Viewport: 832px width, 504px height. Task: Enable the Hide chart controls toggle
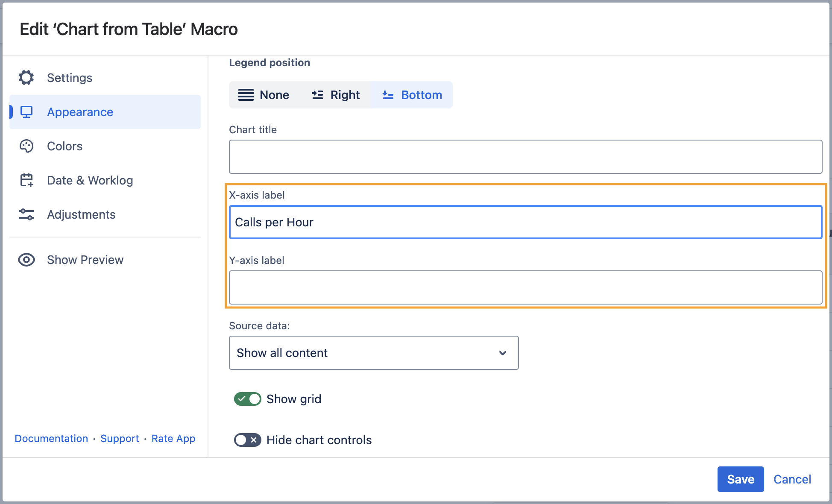point(247,440)
